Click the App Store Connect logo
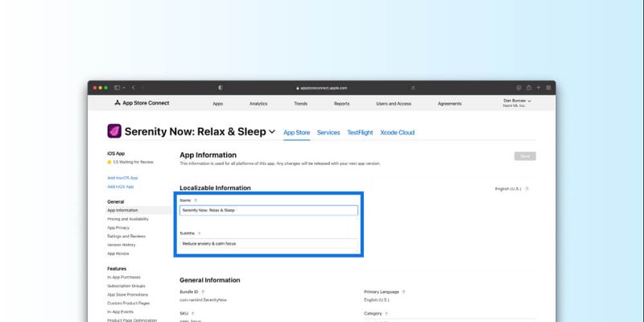 coord(142,103)
